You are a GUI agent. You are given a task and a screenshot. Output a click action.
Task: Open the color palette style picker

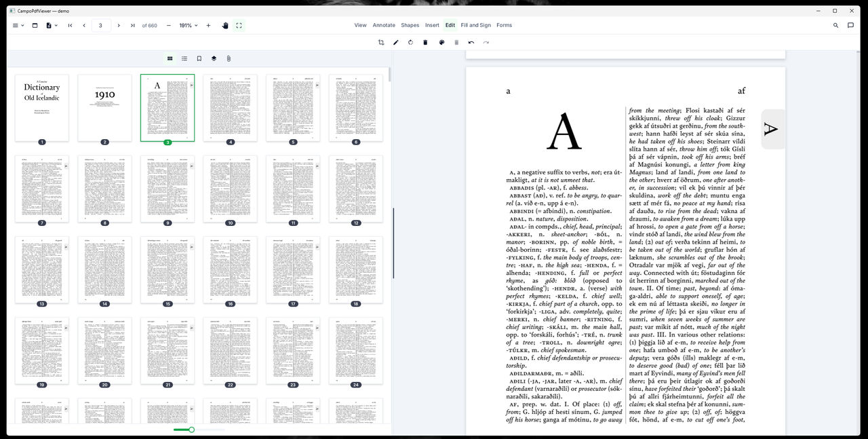pos(441,42)
